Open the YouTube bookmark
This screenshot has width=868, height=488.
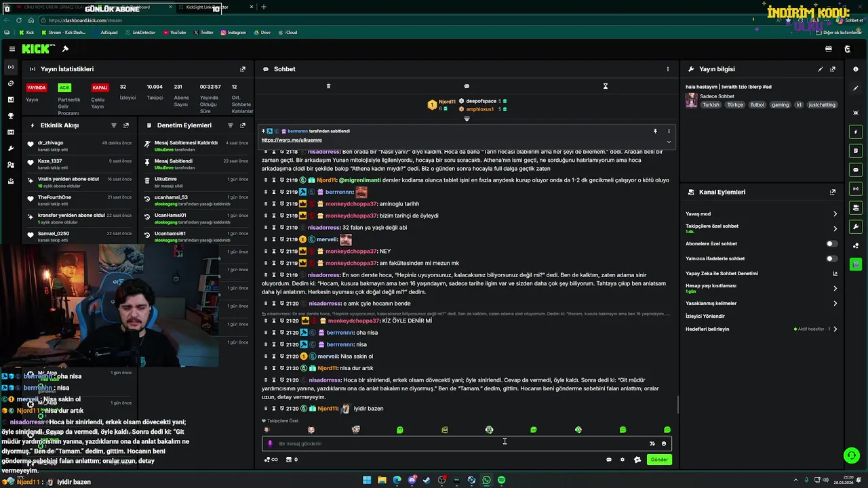point(174,33)
